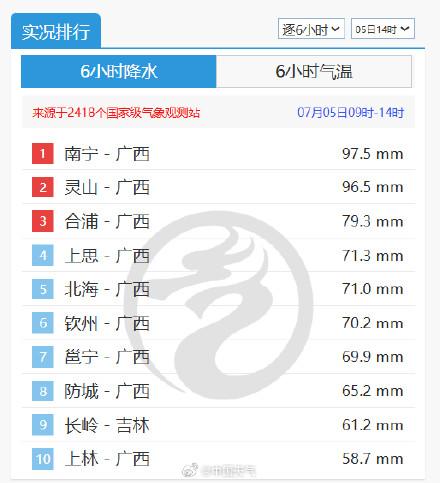Click the rank 10 blue badge
440x483 pixels.
point(43,459)
